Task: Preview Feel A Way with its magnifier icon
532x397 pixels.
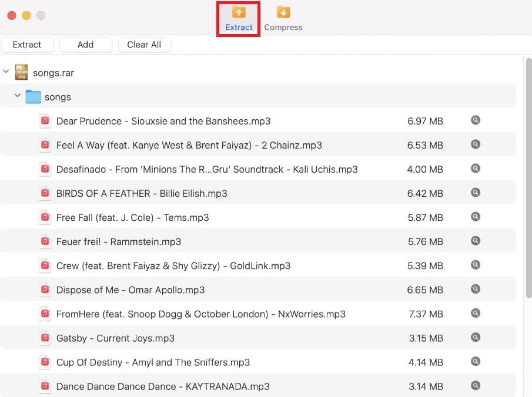Action: 476,144
